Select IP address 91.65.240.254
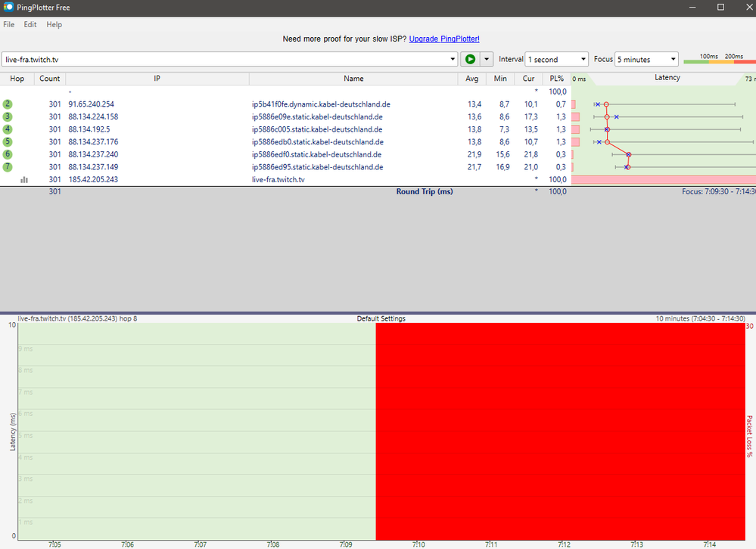The height and width of the screenshot is (549, 756). coord(91,104)
